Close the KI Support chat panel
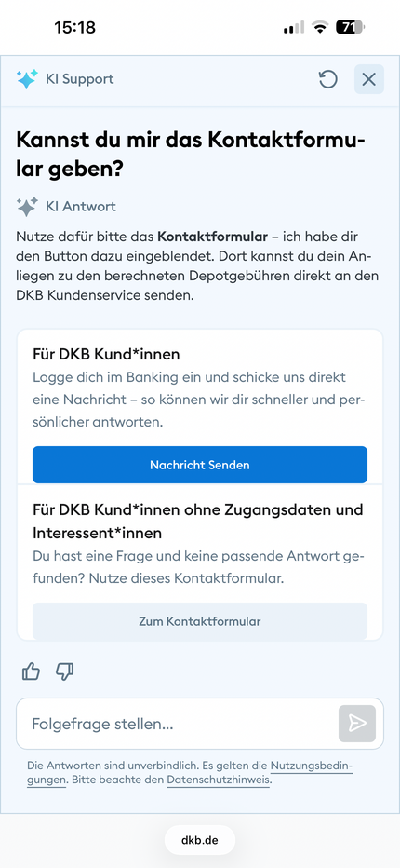This screenshot has height=868, width=400. tap(369, 79)
